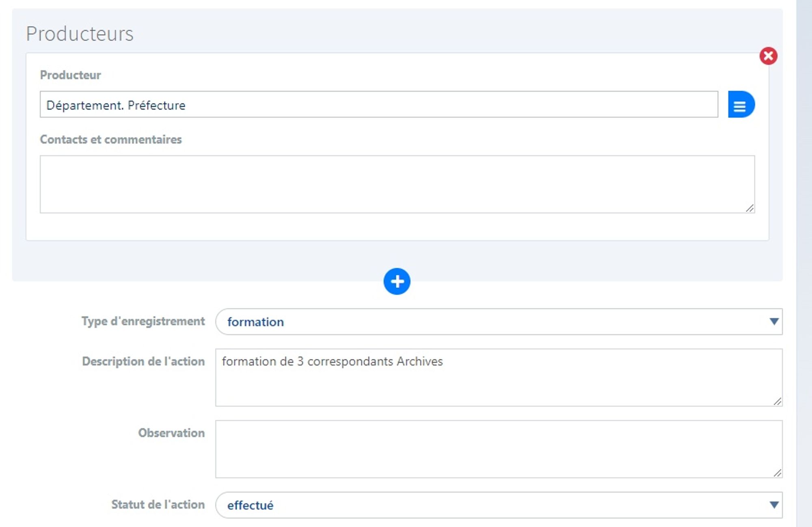Viewport: 812px width, 527px height.
Task: Click the Description de l'action label
Action: (x=143, y=361)
